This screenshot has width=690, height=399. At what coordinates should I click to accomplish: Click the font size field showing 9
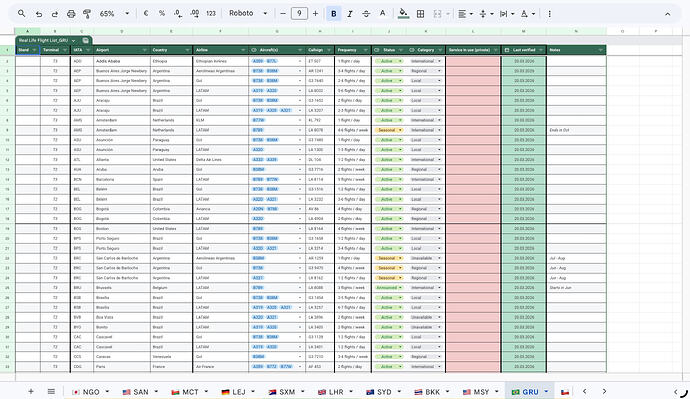click(x=299, y=14)
